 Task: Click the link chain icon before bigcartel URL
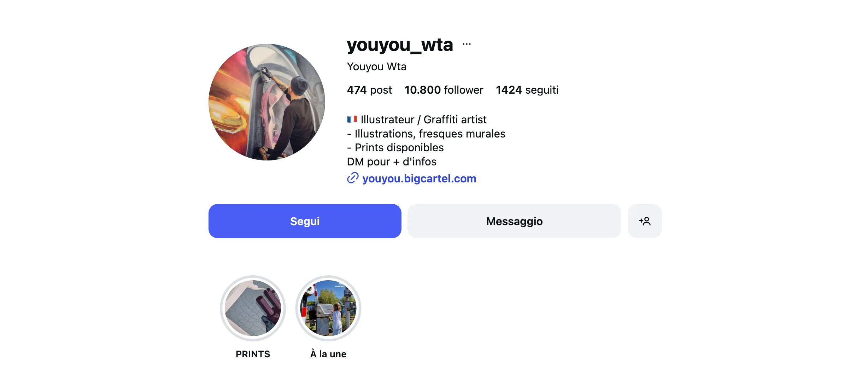pos(353,178)
